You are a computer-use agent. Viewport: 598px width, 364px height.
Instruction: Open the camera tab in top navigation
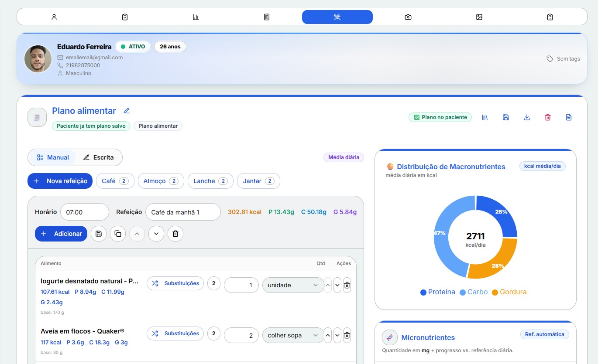[x=408, y=17]
